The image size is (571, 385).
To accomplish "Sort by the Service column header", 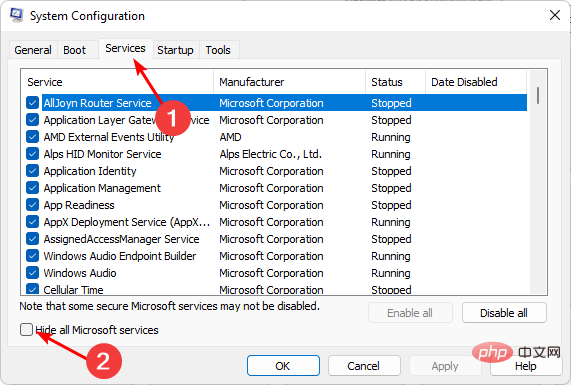I will (x=117, y=82).
